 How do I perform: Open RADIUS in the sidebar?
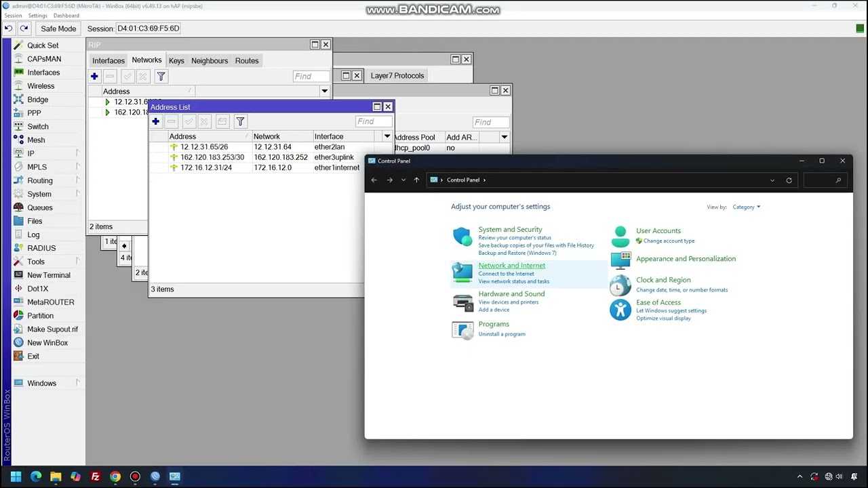click(41, 248)
